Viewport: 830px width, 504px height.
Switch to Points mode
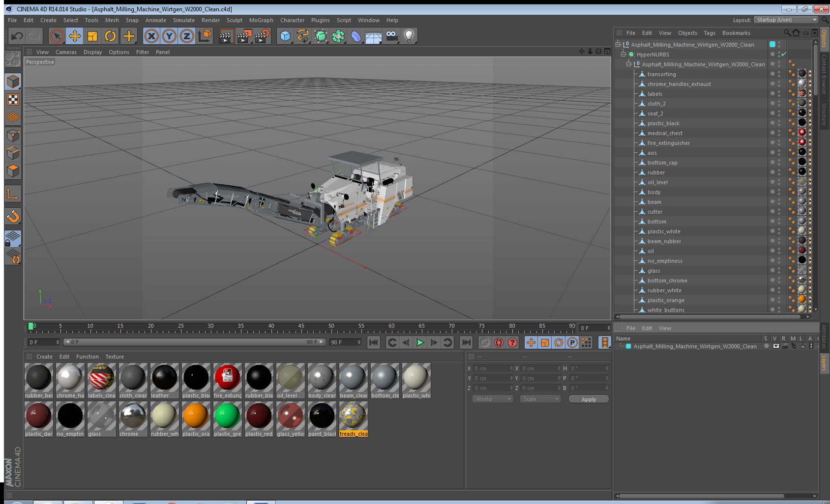[x=13, y=135]
